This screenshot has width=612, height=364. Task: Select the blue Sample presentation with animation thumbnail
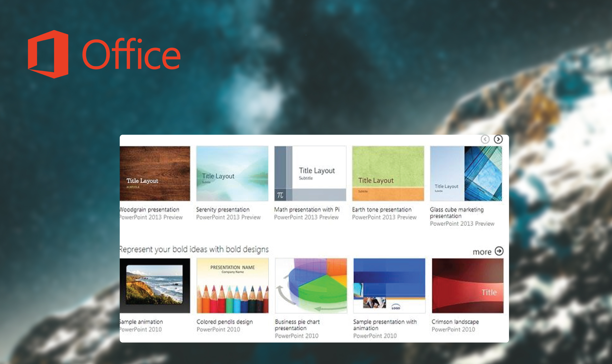(x=389, y=286)
